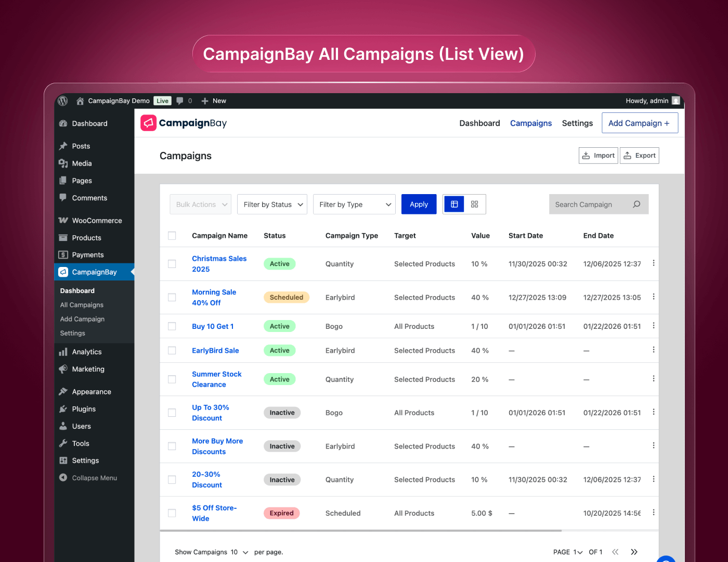This screenshot has height=562, width=728.
Task: Open WooCommerce in the admin sidebar
Action: [x=97, y=221]
